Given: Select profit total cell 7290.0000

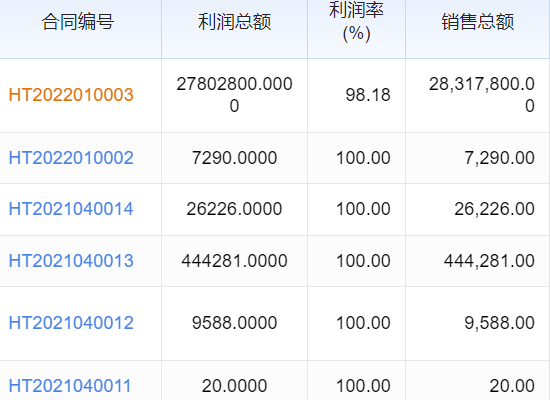Looking at the screenshot, I should [x=234, y=158].
